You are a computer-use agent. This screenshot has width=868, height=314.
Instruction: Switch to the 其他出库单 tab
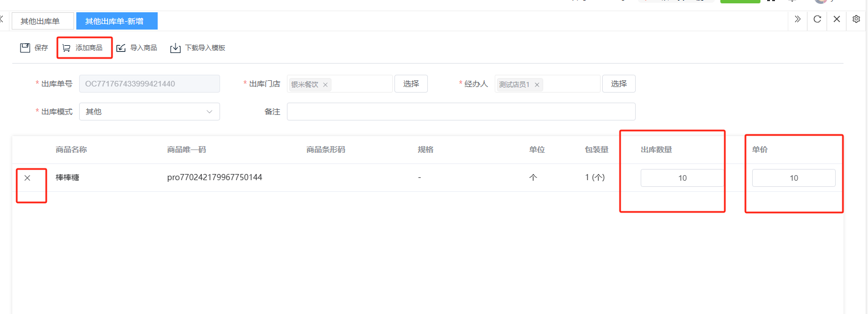click(x=40, y=21)
